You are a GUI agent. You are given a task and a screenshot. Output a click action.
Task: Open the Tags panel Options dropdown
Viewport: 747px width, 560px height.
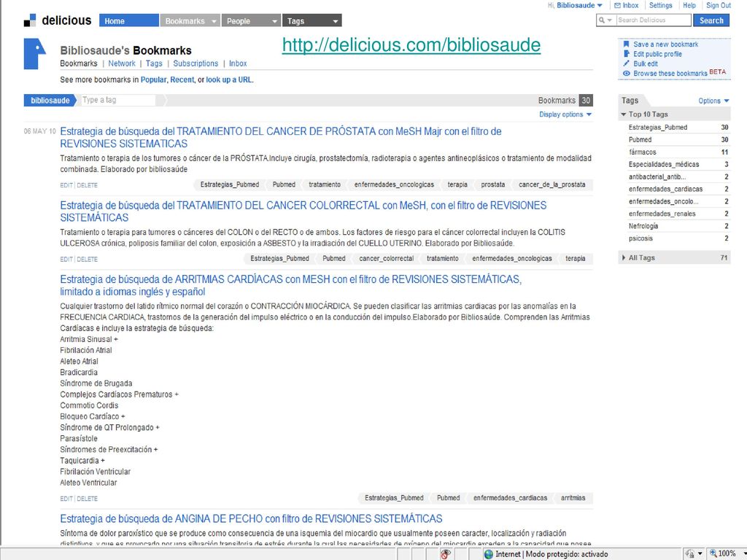pos(713,101)
